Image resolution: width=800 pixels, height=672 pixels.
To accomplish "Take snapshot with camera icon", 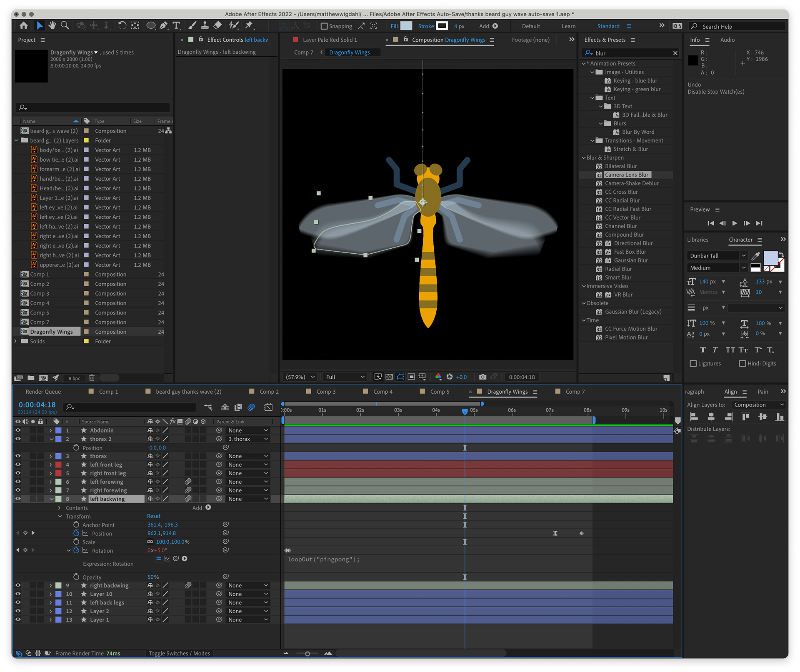I will [482, 377].
